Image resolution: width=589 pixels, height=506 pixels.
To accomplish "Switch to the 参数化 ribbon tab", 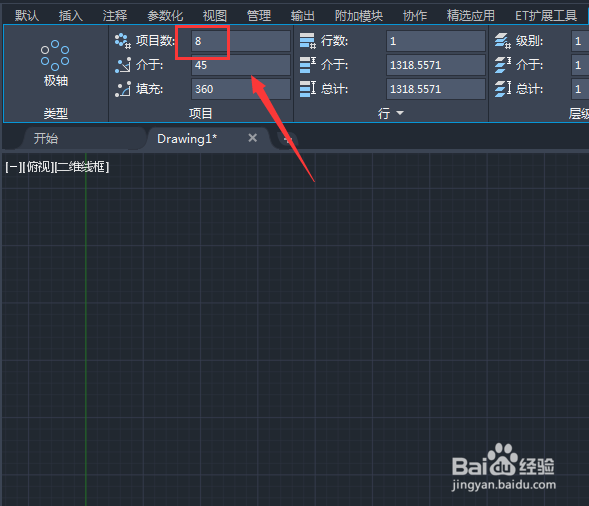I will [x=165, y=16].
